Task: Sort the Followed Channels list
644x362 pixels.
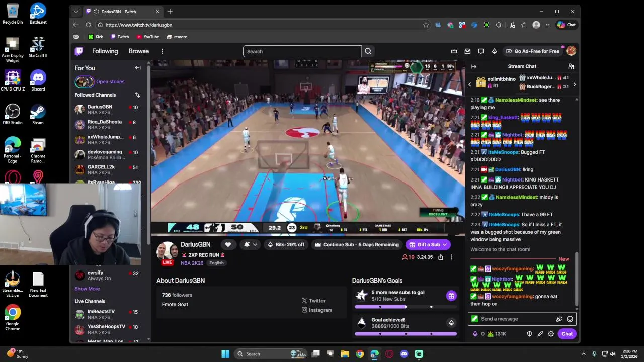Action: pyautogui.click(x=137, y=95)
